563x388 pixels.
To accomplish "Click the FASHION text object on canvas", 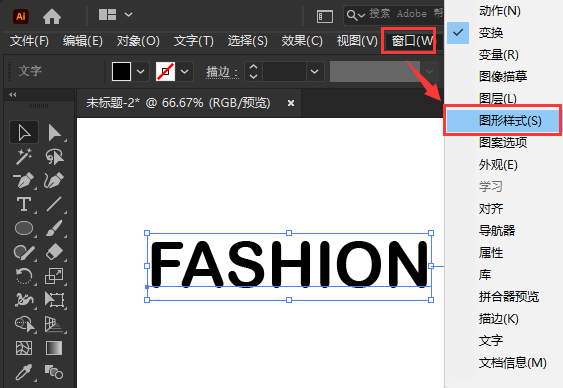I will (289, 264).
